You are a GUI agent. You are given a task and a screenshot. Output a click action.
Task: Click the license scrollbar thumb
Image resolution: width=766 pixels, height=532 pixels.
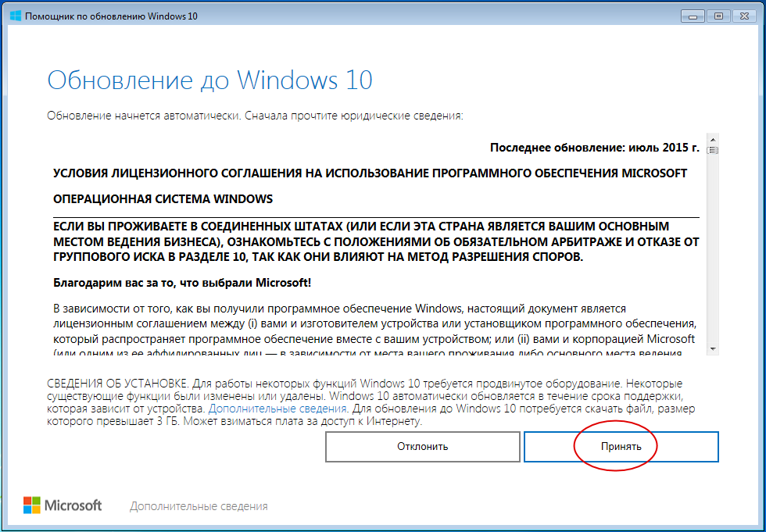[713, 150]
